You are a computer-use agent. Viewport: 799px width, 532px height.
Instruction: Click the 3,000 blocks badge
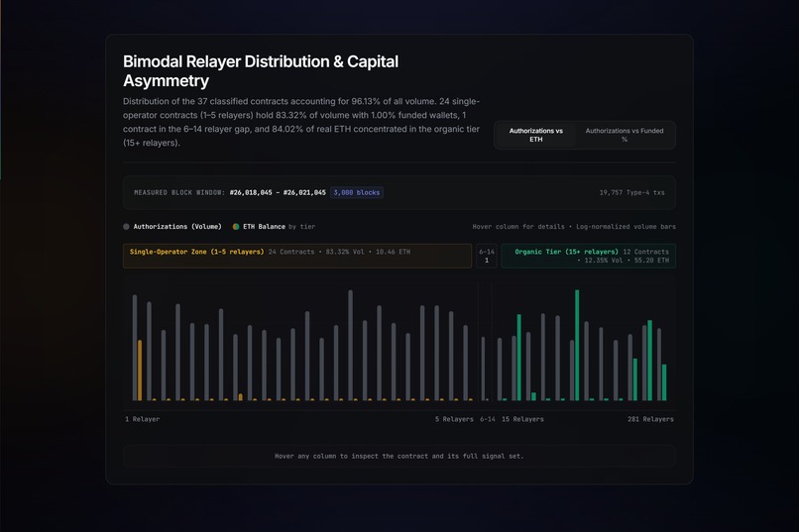(x=357, y=192)
